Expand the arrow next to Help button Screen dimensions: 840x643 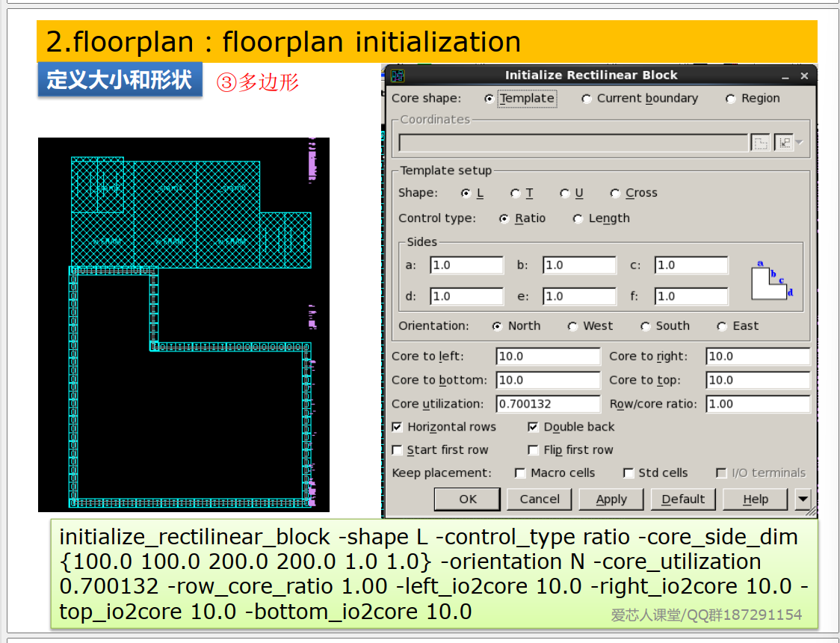(802, 499)
